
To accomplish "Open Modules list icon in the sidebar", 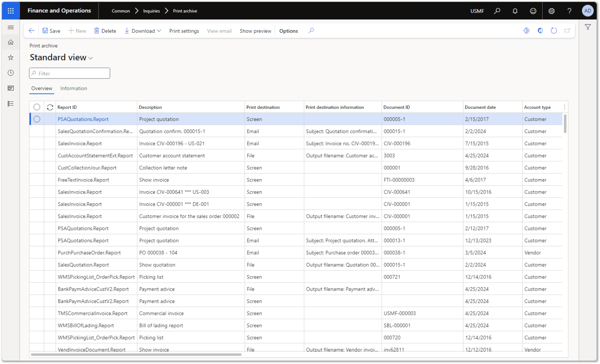I will pyautogui.click(x=11, y=103).
